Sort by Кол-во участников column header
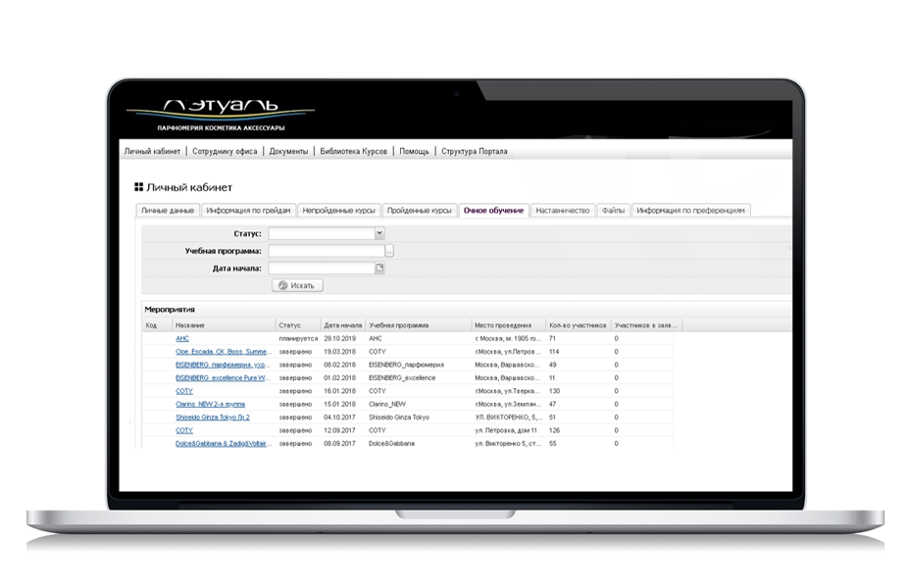 [x=578, y=325]
